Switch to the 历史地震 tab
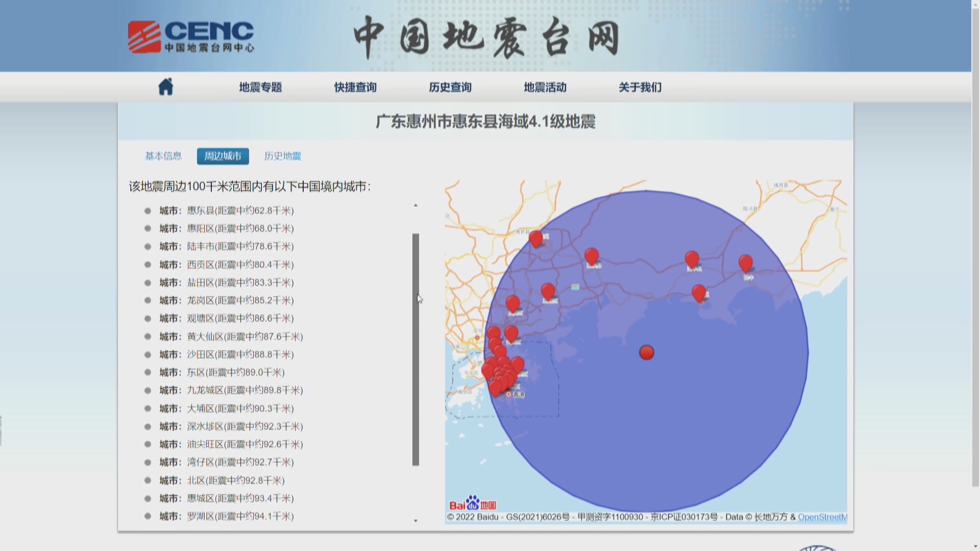 [282, 156]
